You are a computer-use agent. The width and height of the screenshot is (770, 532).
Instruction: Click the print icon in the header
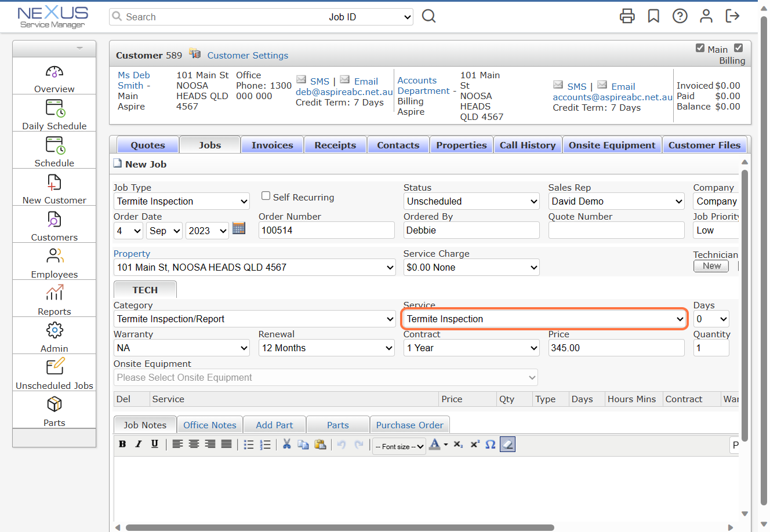tap(627, 16)
